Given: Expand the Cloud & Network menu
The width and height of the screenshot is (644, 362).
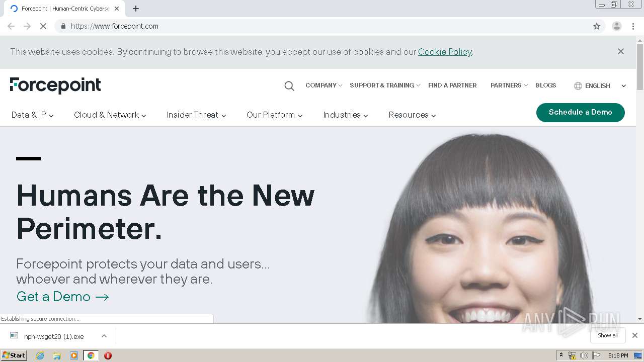Looking at the screenshot, I should (x=110, y=115).
